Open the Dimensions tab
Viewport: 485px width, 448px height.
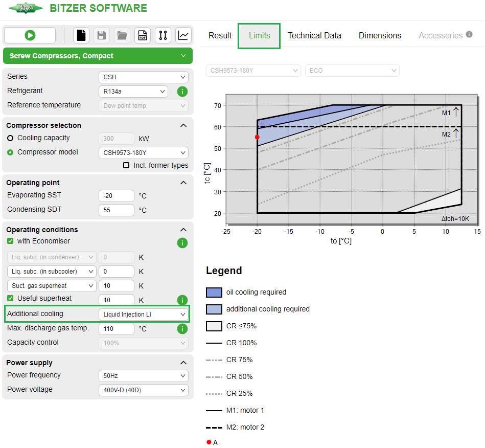(x=380, y=35)
